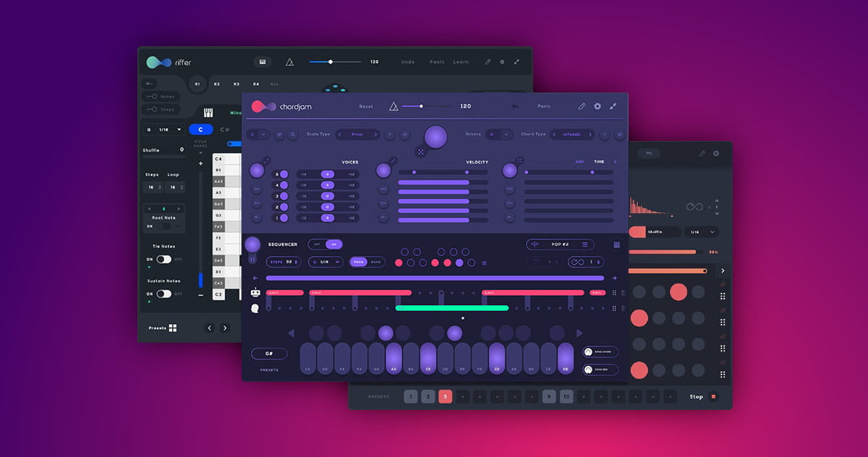
Task: Open the POP #2 preset menu
Action: point(560,244)
